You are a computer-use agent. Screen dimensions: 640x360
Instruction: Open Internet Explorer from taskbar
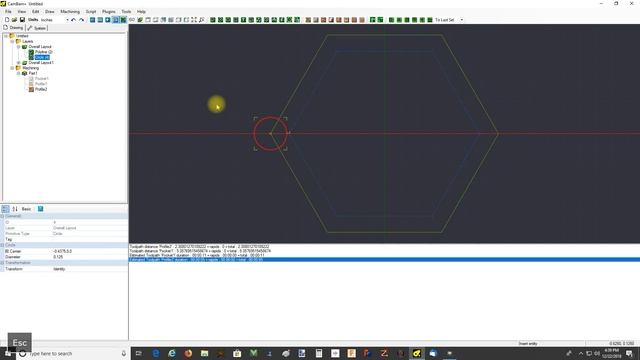tap(172, 353)
